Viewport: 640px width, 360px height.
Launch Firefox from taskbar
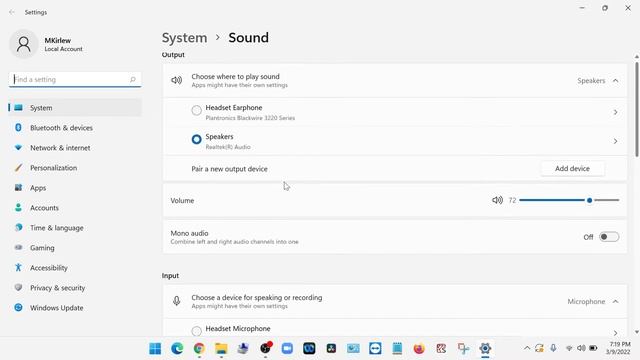[419, 349]
